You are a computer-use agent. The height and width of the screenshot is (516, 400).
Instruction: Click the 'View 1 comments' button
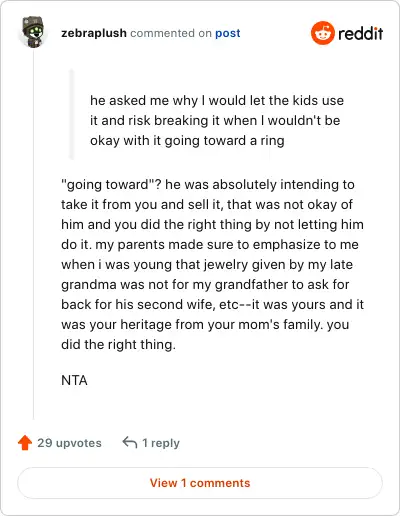(x=200, y=483)
